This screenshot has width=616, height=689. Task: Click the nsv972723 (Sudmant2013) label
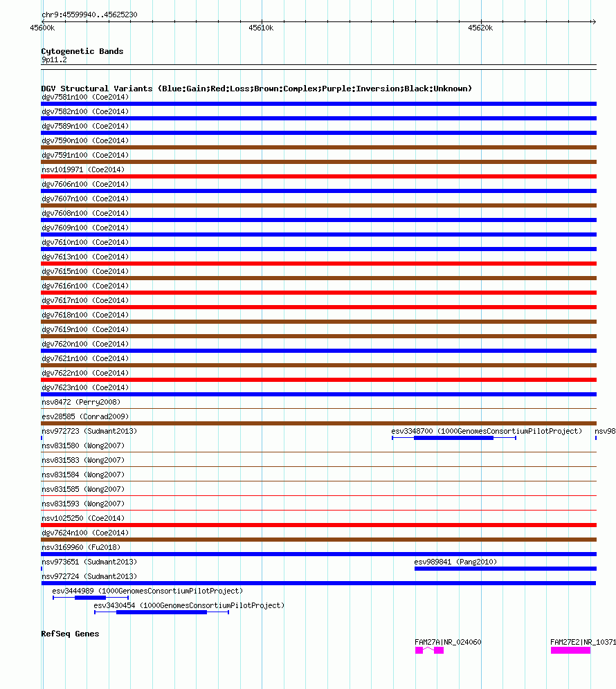89,431
